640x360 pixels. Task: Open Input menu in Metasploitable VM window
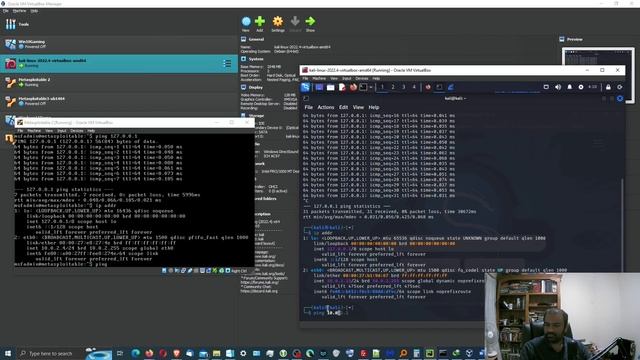[x=62, y=131]
